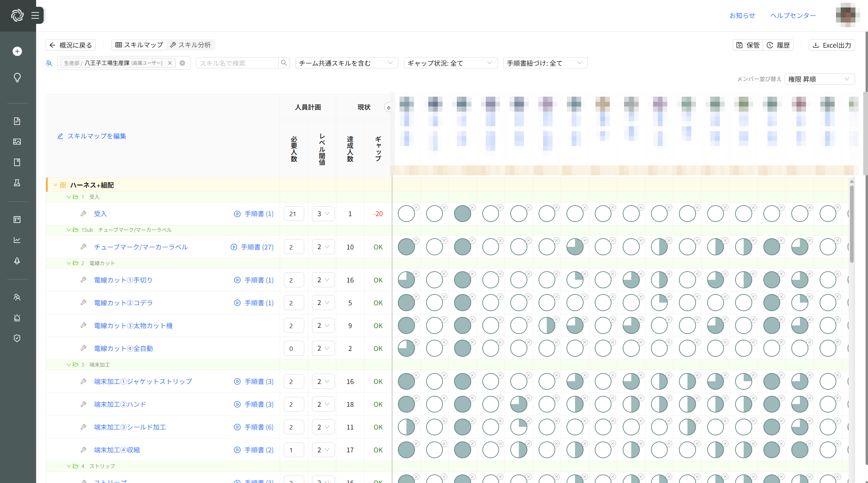Toggle third member's filled circle for 受入
This screenshot has height=483, width=868.
coord(463,214)
